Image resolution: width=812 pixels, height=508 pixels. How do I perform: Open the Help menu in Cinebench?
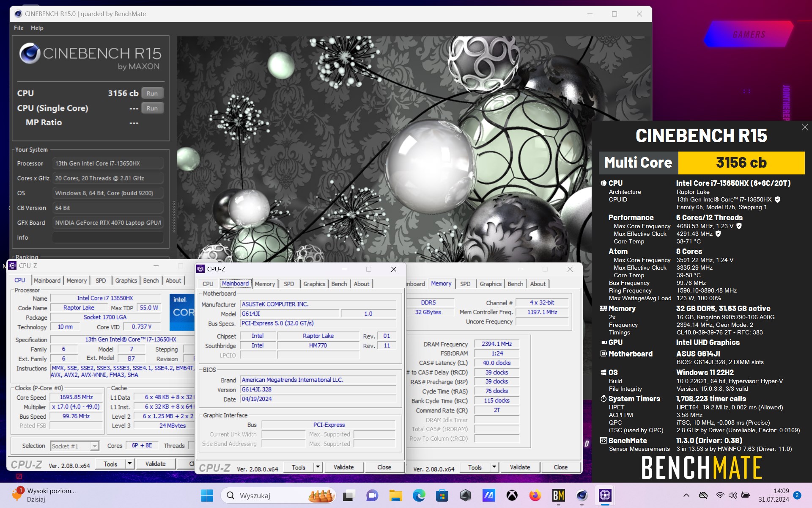[37, 28]
